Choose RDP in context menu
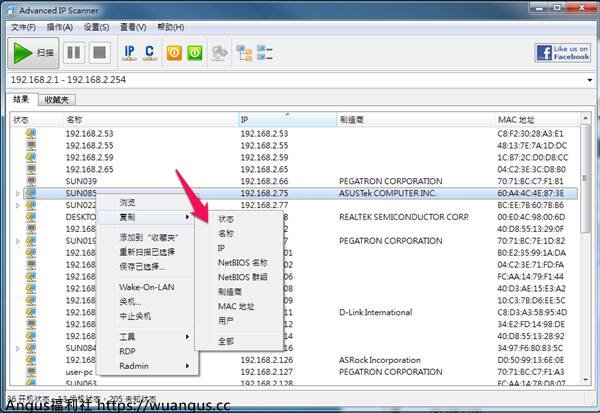This screenshot has height=413, width=600. pyautogui.click(x=147, y=351)
